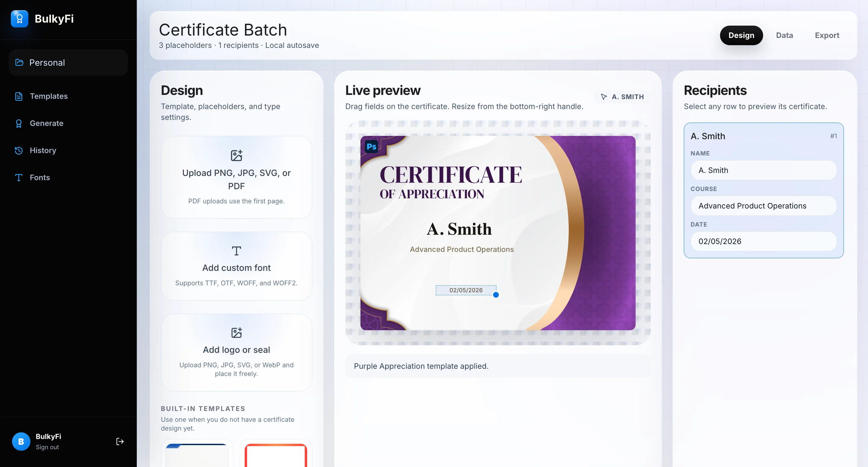The width and height of the screenshot is (868, 467).
Task: Select the course text on the certificate
Action: point(462,249)
